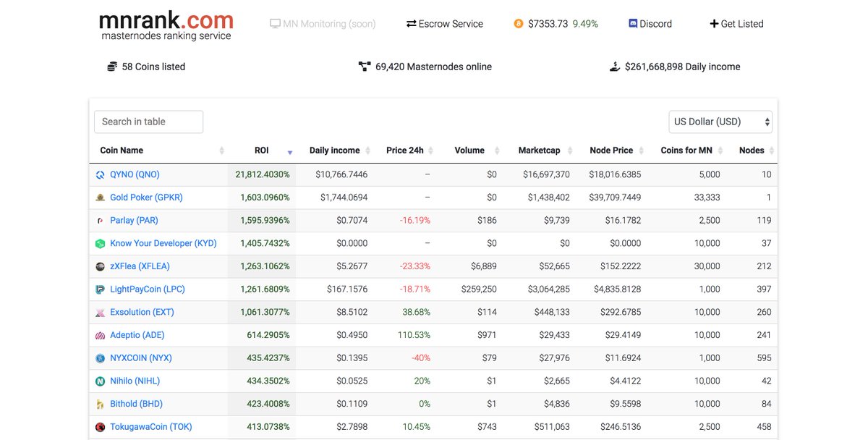Click the Exsolution logo icon
The image size is (868, 440).
click(x=101, y=313)
